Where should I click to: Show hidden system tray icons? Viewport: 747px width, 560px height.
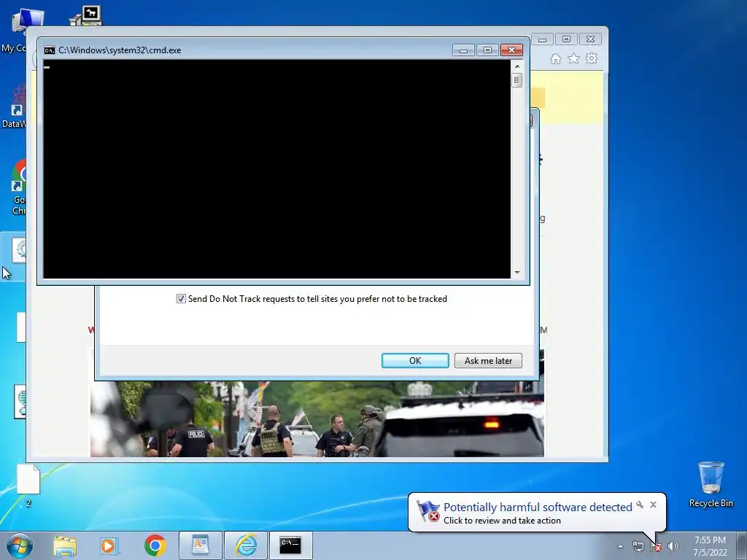click(620, 546)
